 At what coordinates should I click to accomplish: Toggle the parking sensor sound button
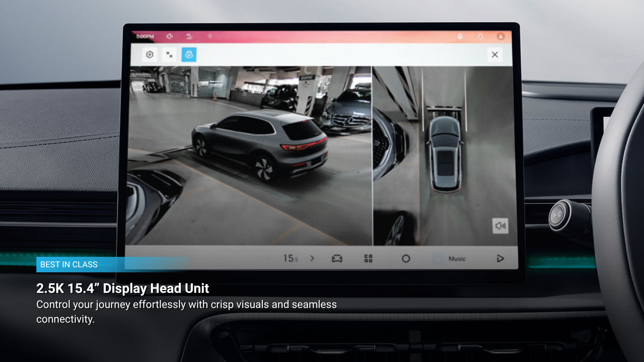[x=500, y=226]
